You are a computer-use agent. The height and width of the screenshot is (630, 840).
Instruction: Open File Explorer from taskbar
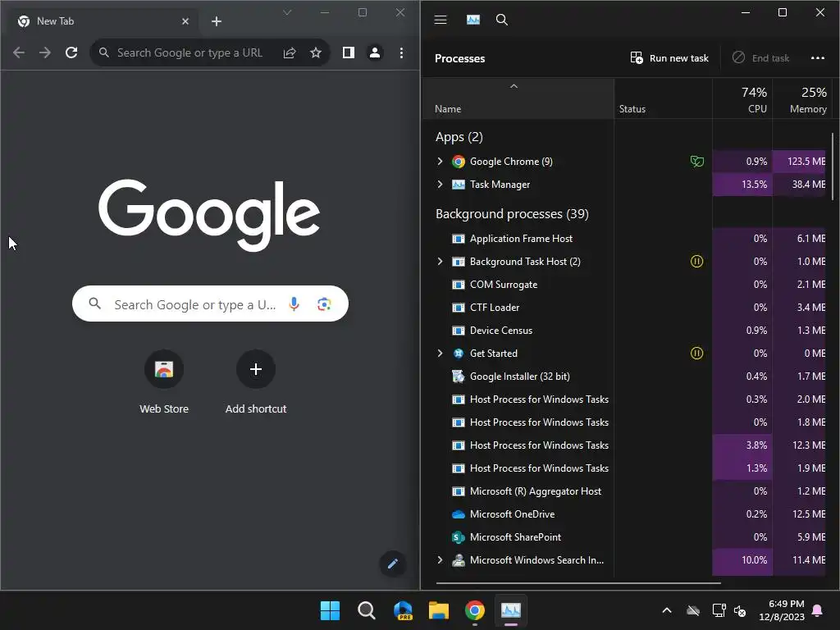point(439,610)
